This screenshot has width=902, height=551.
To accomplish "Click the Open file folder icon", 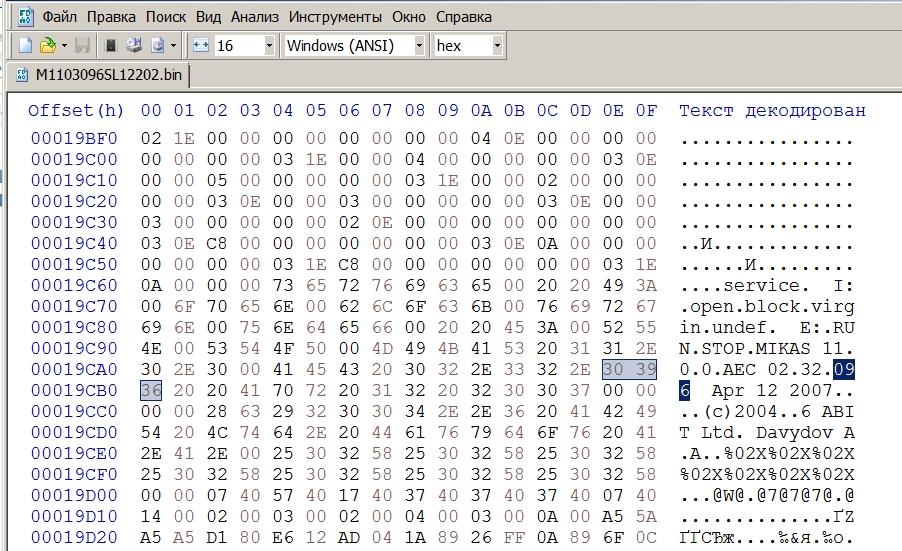I will pos(47,45).
